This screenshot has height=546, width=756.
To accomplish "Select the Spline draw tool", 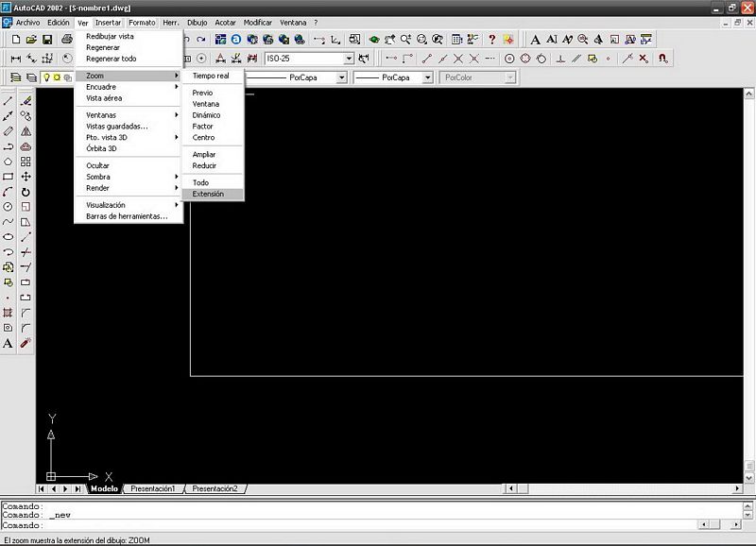I will [x=8, y=222].
